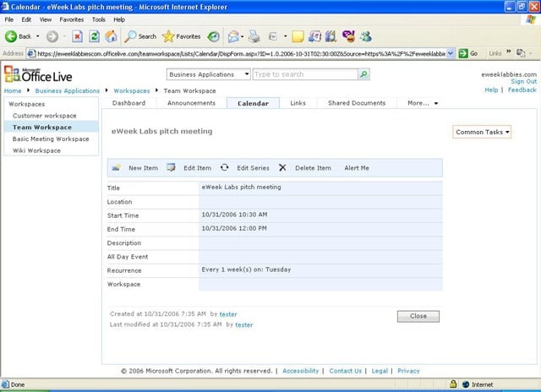541x392 pixels.
Task: Open the Business Applications search scope dropdown
Action: [209, 74]
